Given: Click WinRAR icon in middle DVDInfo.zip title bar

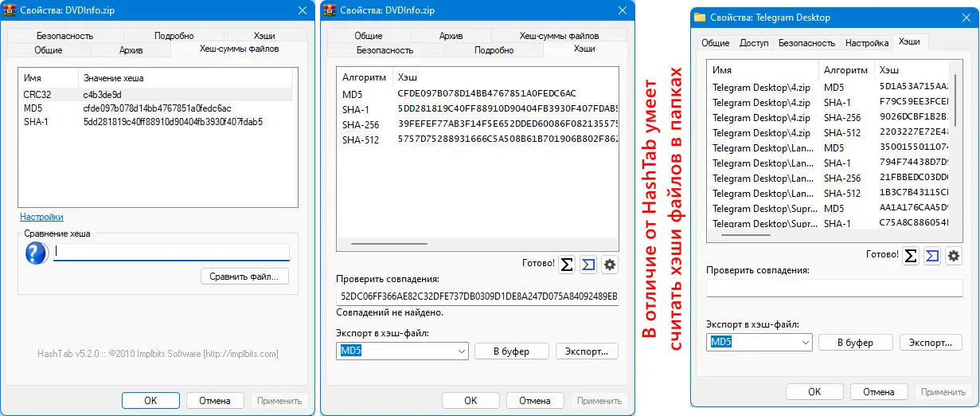Looking at the screenshot, I should [330, 10].
